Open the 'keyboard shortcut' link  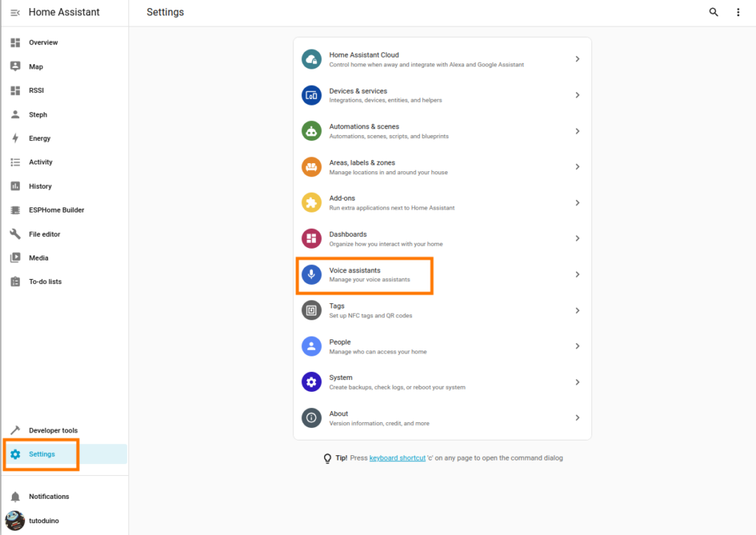(x=397, y=458)
